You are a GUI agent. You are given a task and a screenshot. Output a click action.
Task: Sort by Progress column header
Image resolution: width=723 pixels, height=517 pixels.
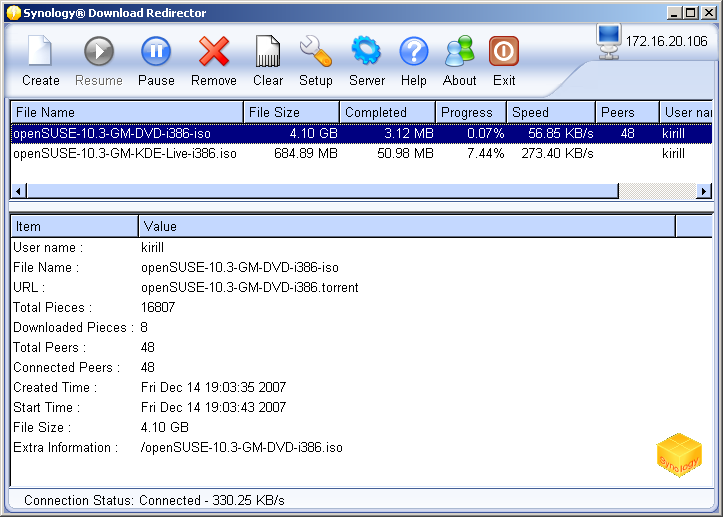pyautogui.click(x=471, y=113)
